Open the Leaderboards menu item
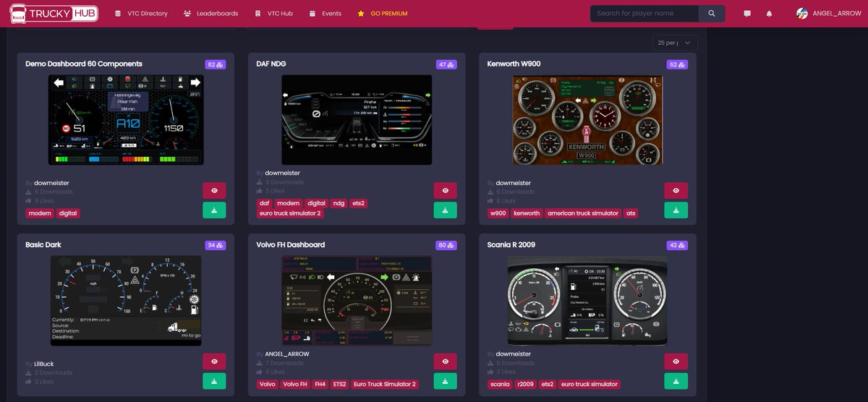Viewport: 868px width, 402px height. pyautogui.click(x=210, y=14)
